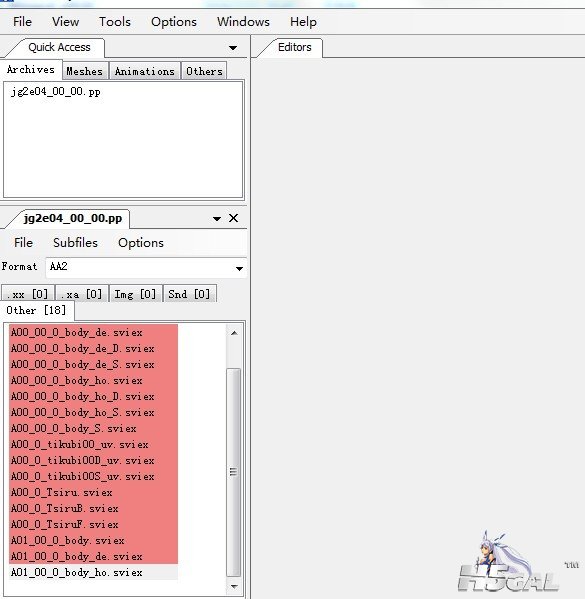Open the Quick Access panel dropdown arrow

pyautogui.click(x=233, y=48)
